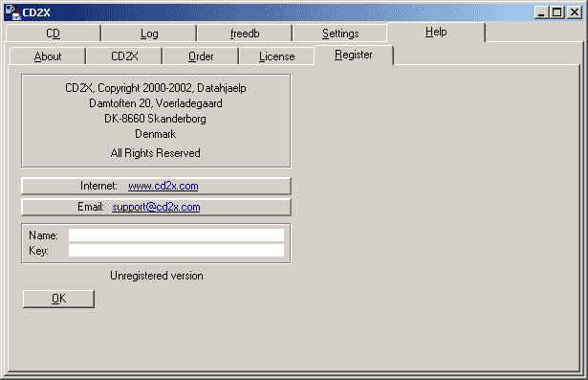Image resolution: width=588 pixels, height=380 pixels.
Task: Open the Log tab
Action: click(x=149, y=34)
